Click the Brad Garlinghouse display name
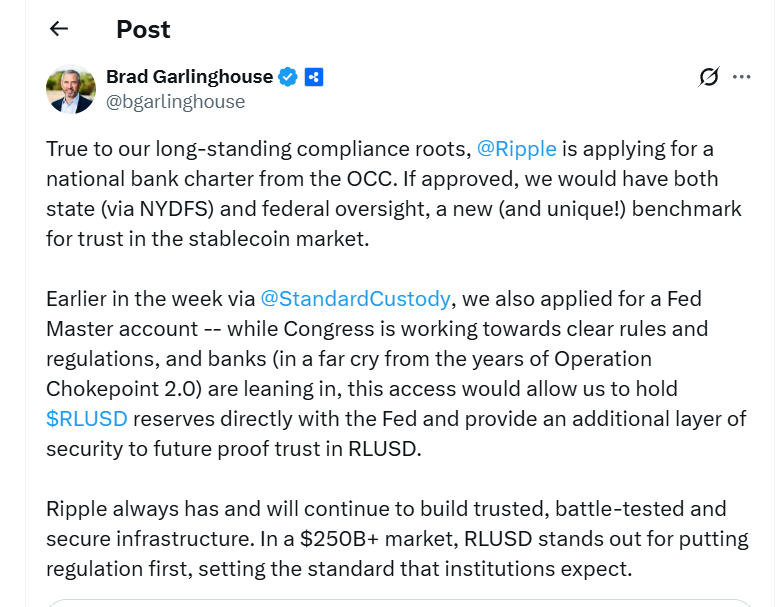 tap(189, 77)
